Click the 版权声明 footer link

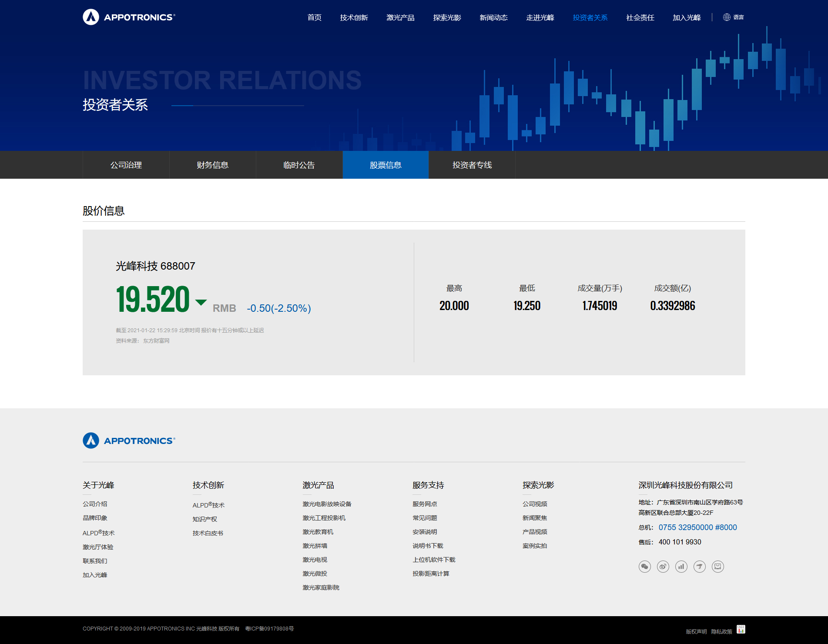(x=696, y=631)
